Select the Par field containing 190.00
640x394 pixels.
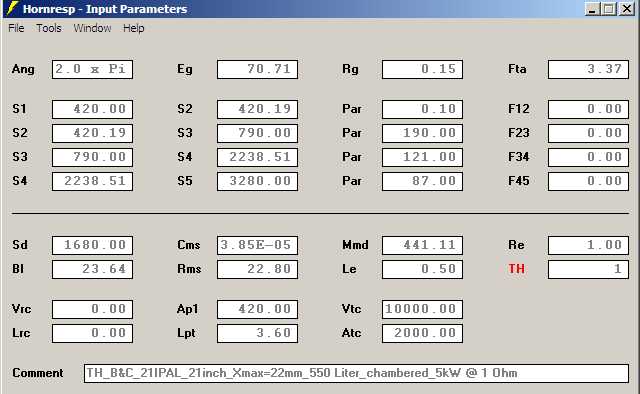pos(422,134)
